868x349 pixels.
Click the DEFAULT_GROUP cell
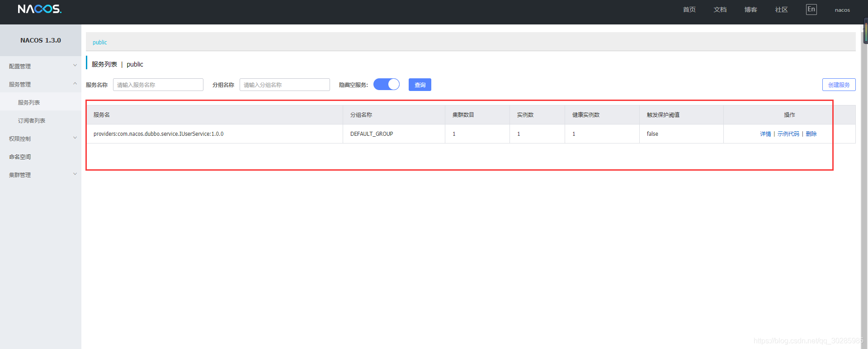point(394,134)
